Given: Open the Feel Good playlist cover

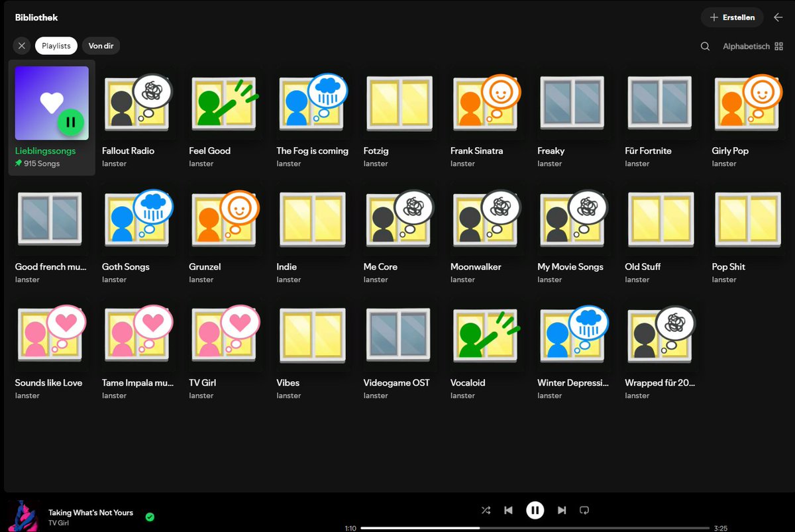Looking at the screenshot, I should (225, 103).
